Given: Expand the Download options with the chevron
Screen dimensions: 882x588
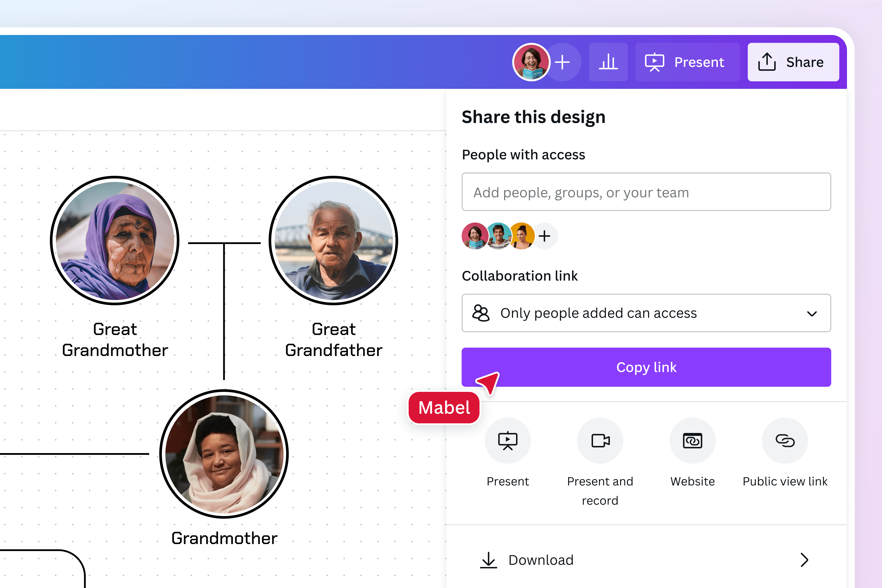Looking at the screenshot, I should click(804, 560).
